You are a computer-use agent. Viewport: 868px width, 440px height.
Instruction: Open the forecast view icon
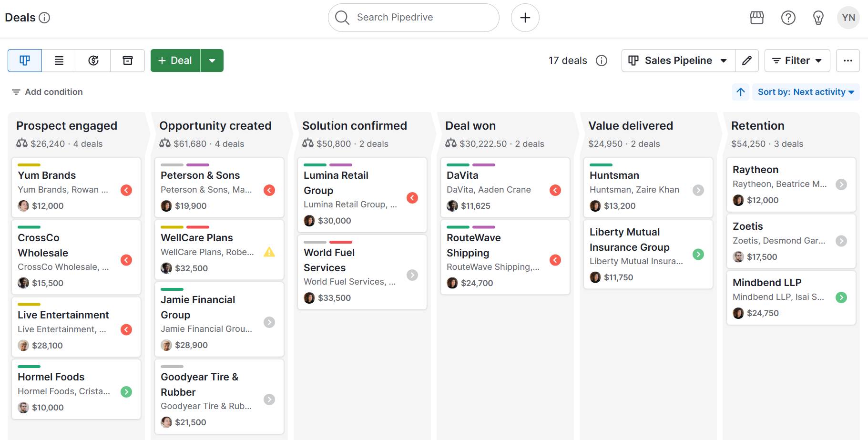tap(93, 61)
